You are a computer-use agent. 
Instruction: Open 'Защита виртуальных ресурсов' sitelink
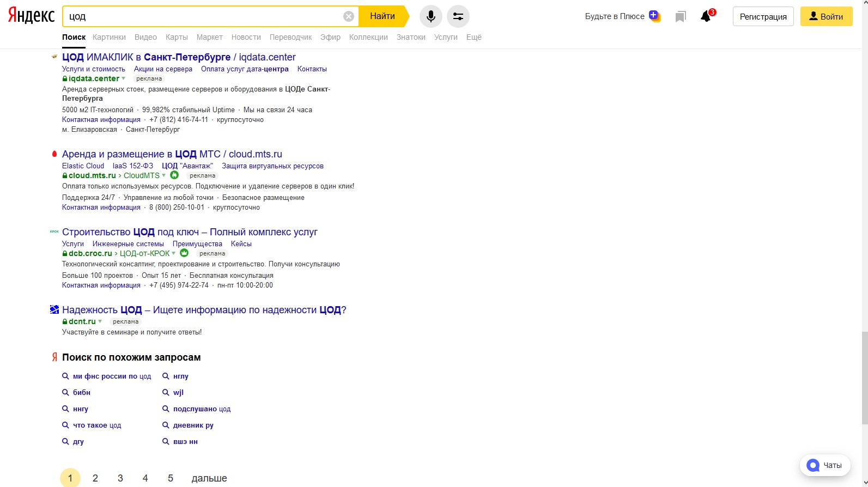click(x=272, y=166)
